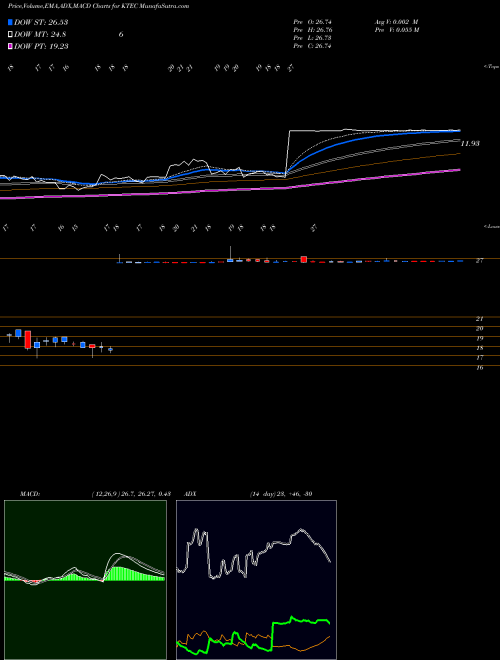Click the blue DOW ST legend swatch
Viewport: 500px width, 660px height.
(x=11, y=22)
